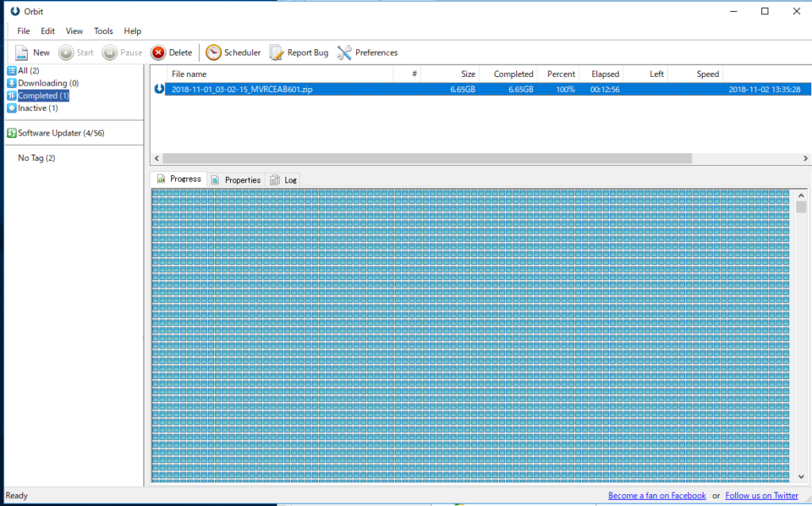Click the Inactive category icon
The width and height of the screenshot is (812, 506).
[11, 108]
